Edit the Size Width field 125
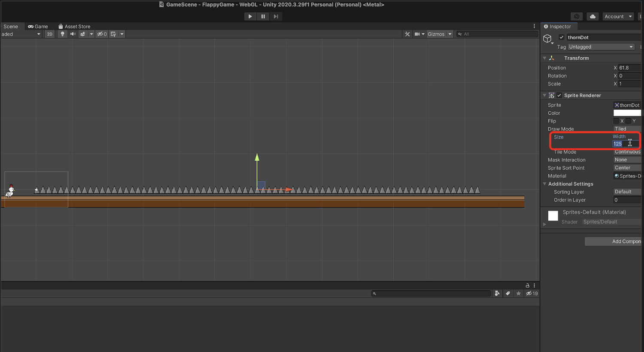The image size is (644, 352). click(x=626, y=144)
